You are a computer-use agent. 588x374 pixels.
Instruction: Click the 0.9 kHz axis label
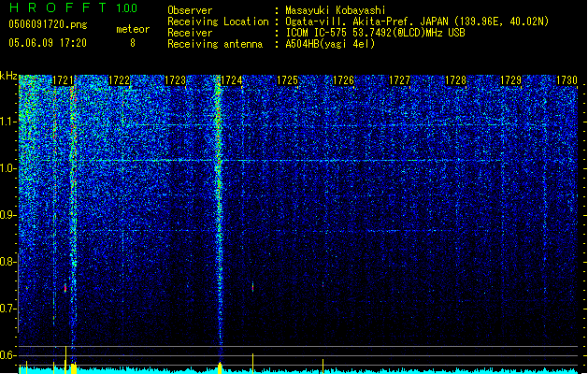point(8,215)
